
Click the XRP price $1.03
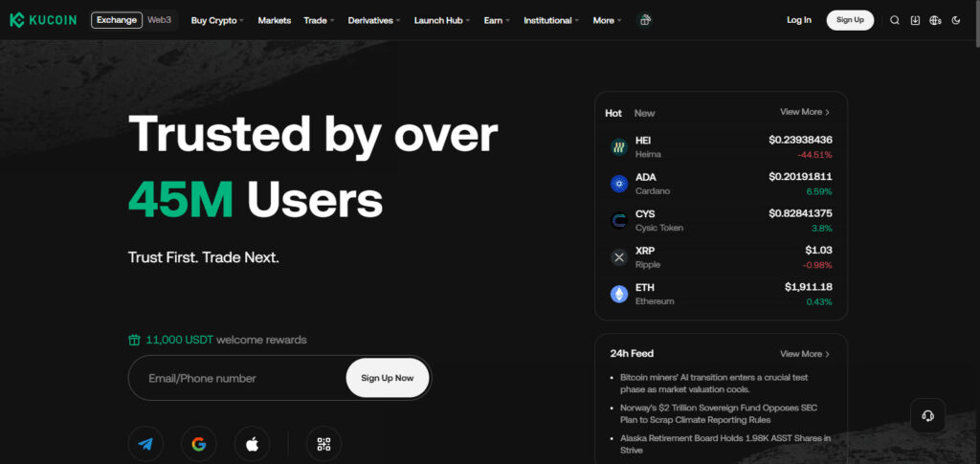point(819,251)
